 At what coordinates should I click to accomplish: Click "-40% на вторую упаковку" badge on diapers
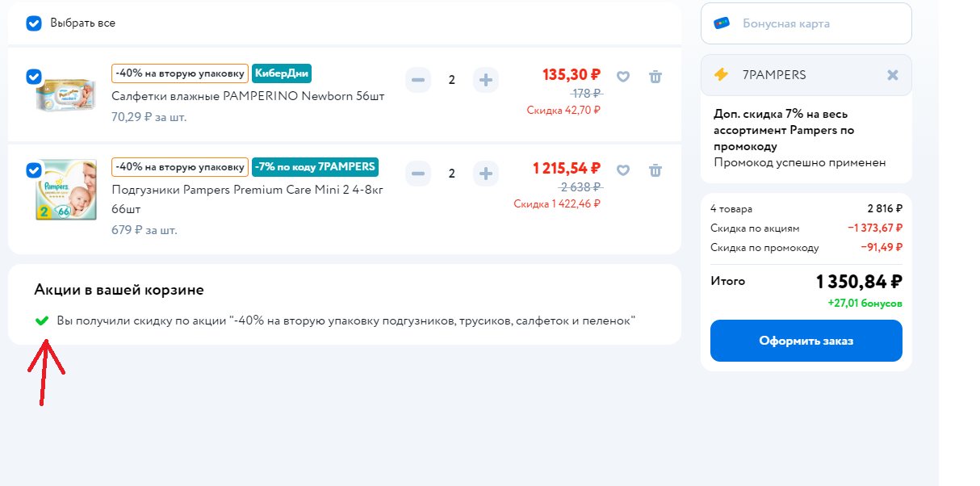coord(180,167)
